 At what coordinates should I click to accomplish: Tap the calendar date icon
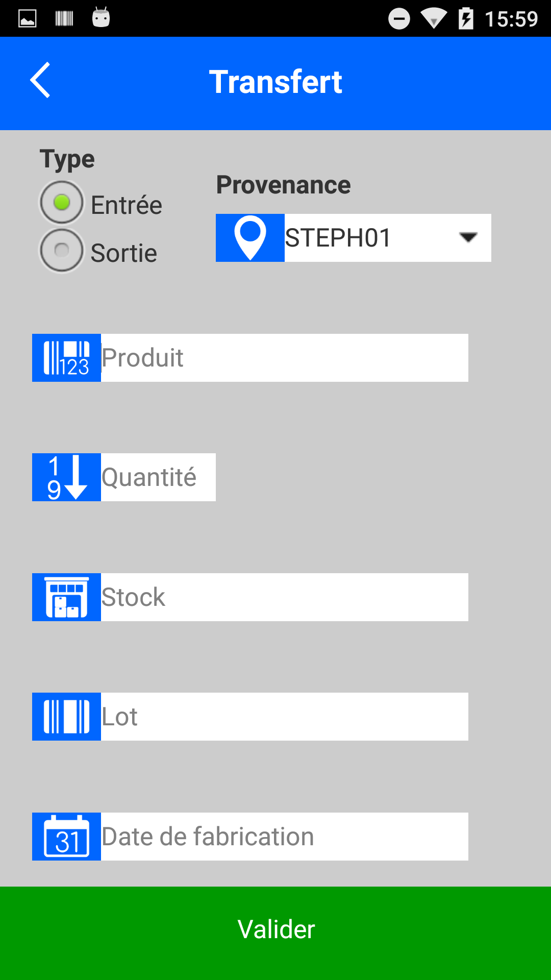(x=66, y=837)
